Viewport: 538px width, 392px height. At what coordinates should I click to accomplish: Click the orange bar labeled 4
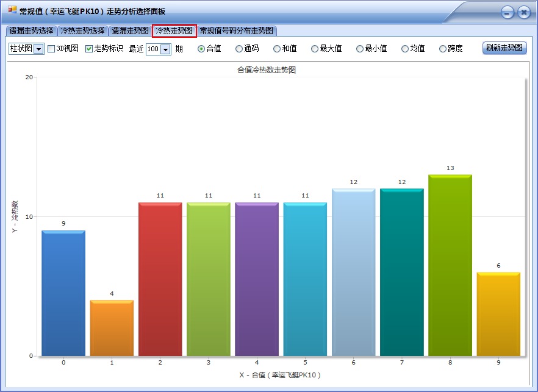click(x=112, y=326)
